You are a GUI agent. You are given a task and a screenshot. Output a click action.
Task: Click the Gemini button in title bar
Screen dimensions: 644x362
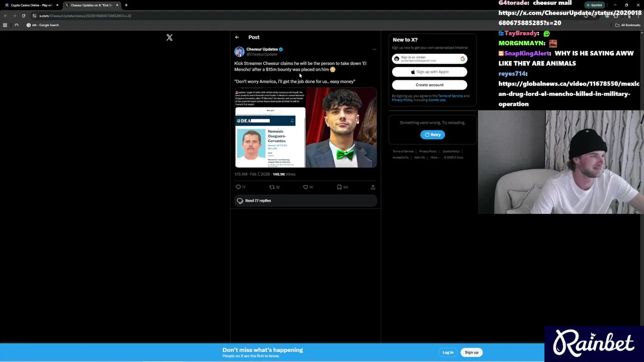coord(594,5)
